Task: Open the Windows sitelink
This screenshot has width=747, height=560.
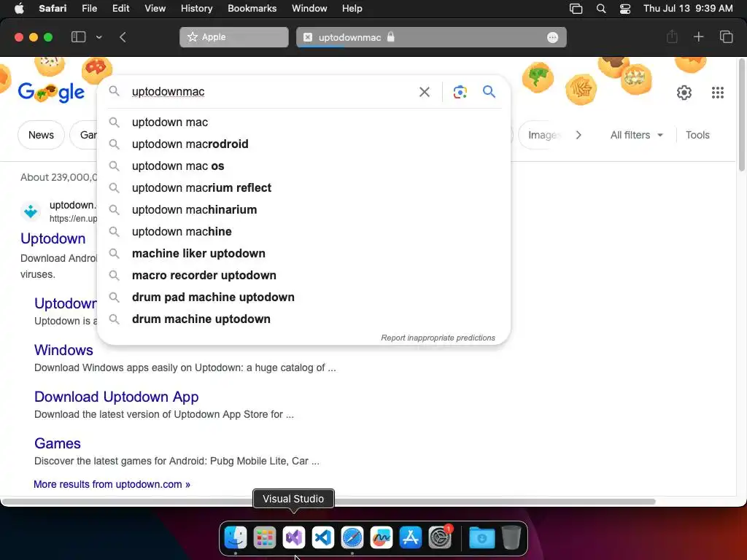Action: 63,350
